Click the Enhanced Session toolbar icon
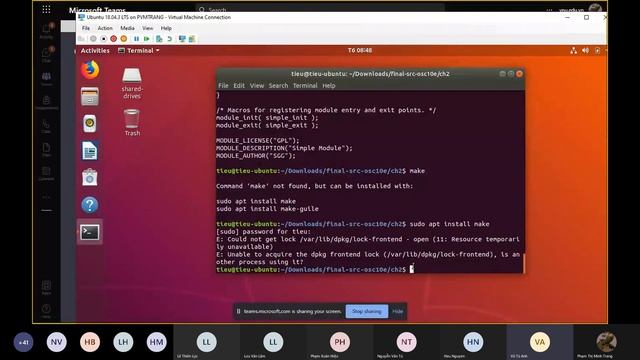Image resolution: width=640 pixels, height=360 pixels. (x=182, y=39)
